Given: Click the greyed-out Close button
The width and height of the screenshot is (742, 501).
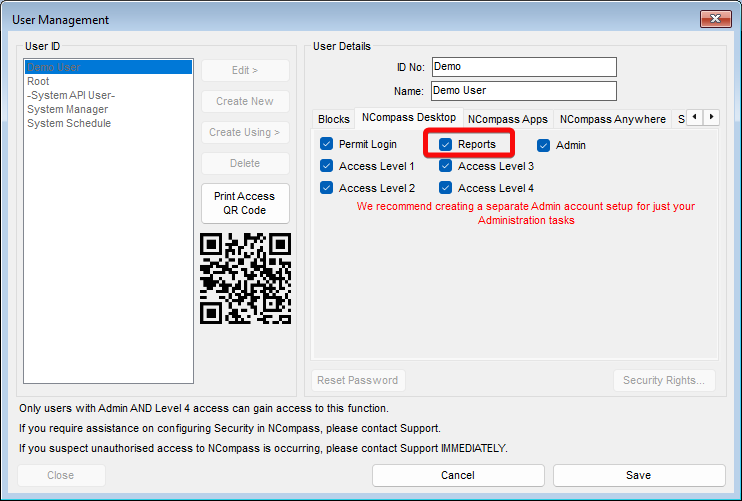Looking at the screenshot, I should pos(61,475).
